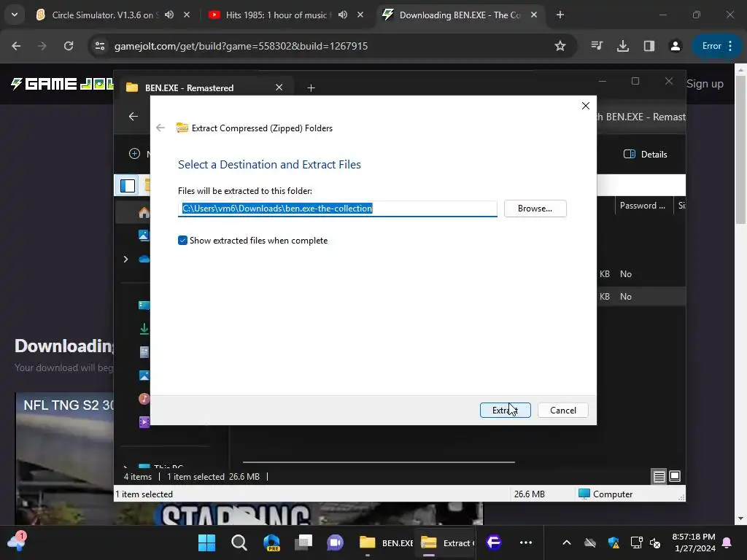Screen dimensions: 747x560
Task: Expand the OneDrive node in sidebar
Action: (x=125, y=259)
